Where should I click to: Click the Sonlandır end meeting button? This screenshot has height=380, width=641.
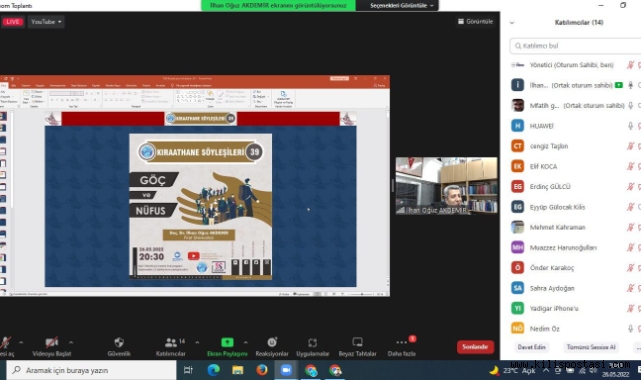[475, 346]
